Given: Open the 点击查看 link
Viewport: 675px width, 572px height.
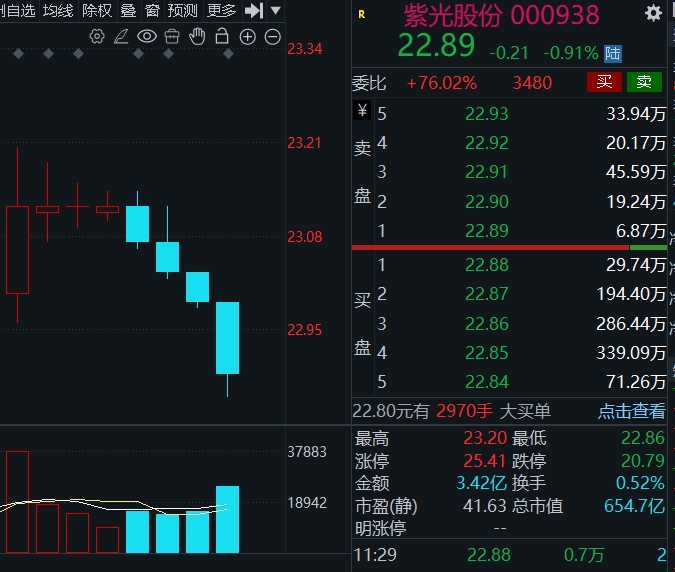Looking at the screenshot, I should click(x=632, y=411).
